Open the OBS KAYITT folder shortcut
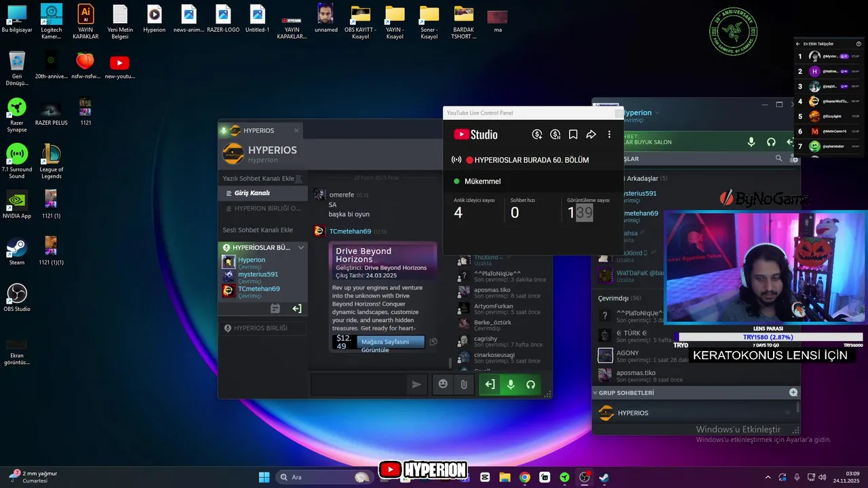 pyautogui.click(x=360, y=22)
